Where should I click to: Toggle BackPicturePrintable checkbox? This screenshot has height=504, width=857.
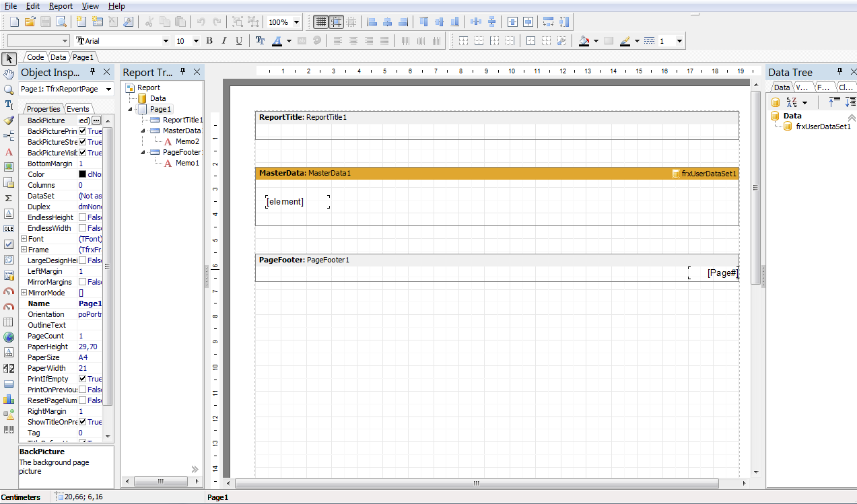[x=83, y=131]
